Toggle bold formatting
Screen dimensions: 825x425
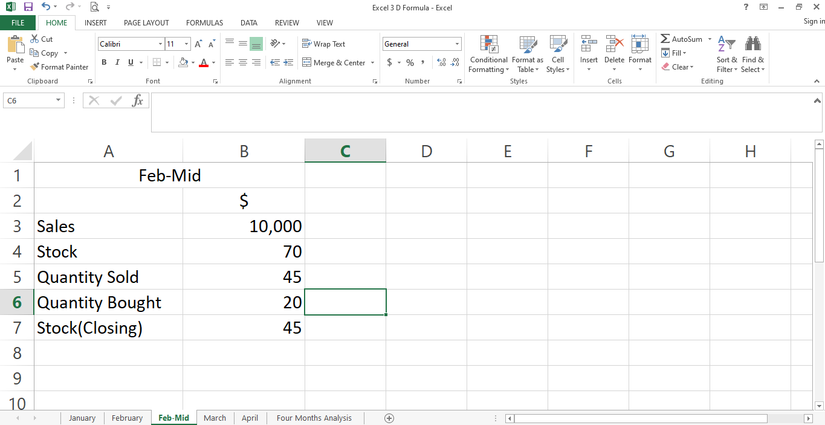tap(103, 62)
